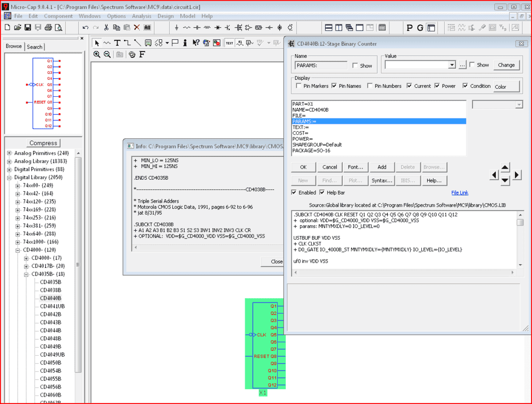Click the New file icon in the toolbar
The width and height of the screenshot is (532, 404).
click(7, 28)
